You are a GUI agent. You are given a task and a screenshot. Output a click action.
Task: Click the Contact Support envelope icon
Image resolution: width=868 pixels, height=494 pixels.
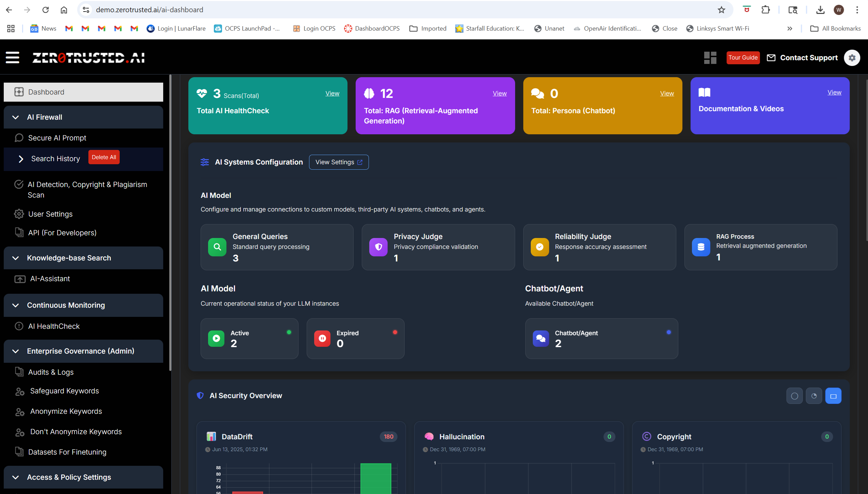(x=771, y=58)
